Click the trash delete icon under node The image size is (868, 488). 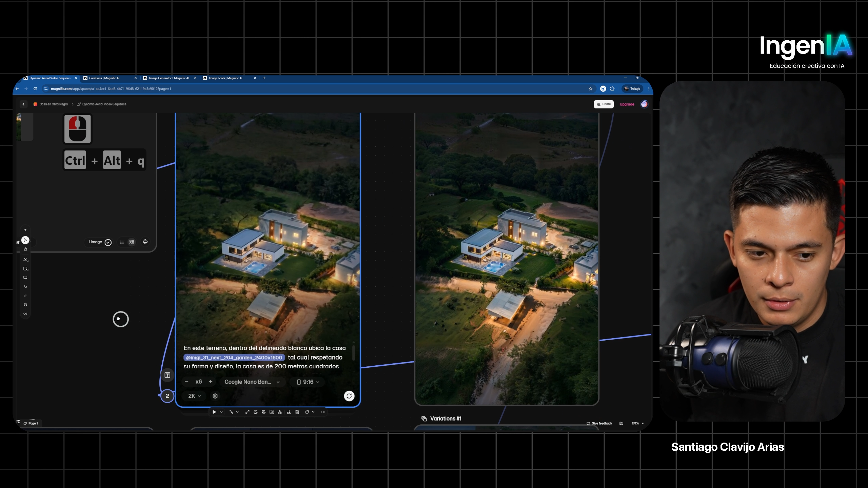coord(297,412)
